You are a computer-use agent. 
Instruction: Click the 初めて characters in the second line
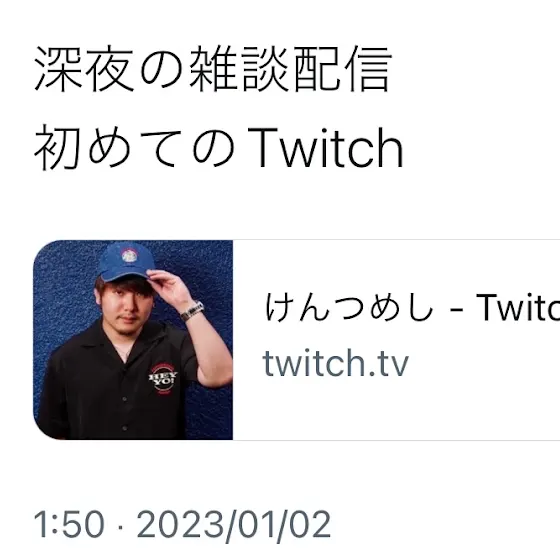point(105,147)
